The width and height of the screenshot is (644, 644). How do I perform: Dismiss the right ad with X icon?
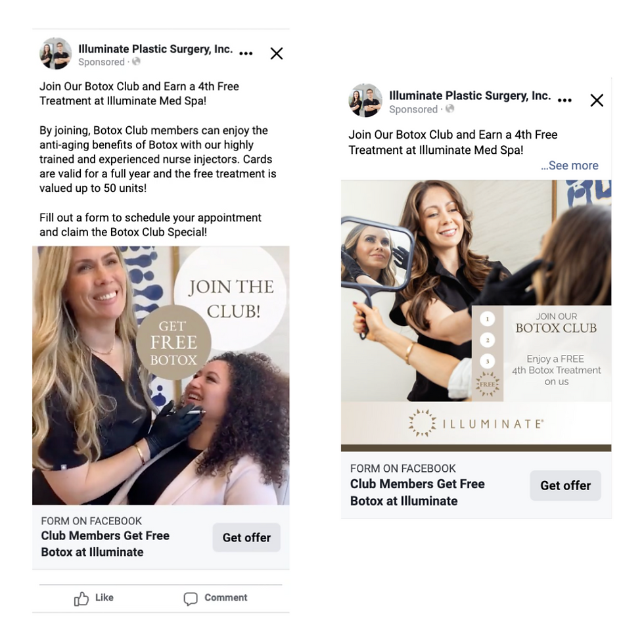(597, 100)
